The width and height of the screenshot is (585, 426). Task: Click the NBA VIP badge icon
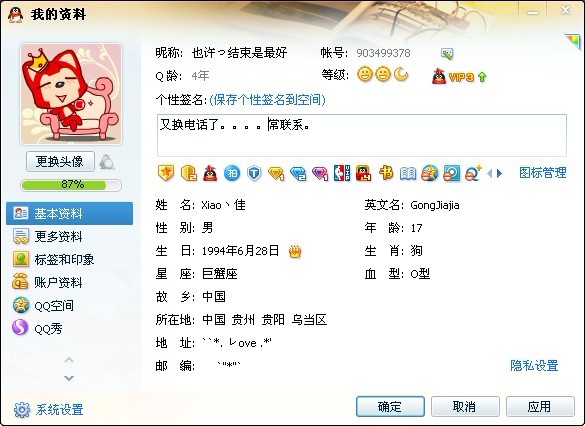pos(342,173)
